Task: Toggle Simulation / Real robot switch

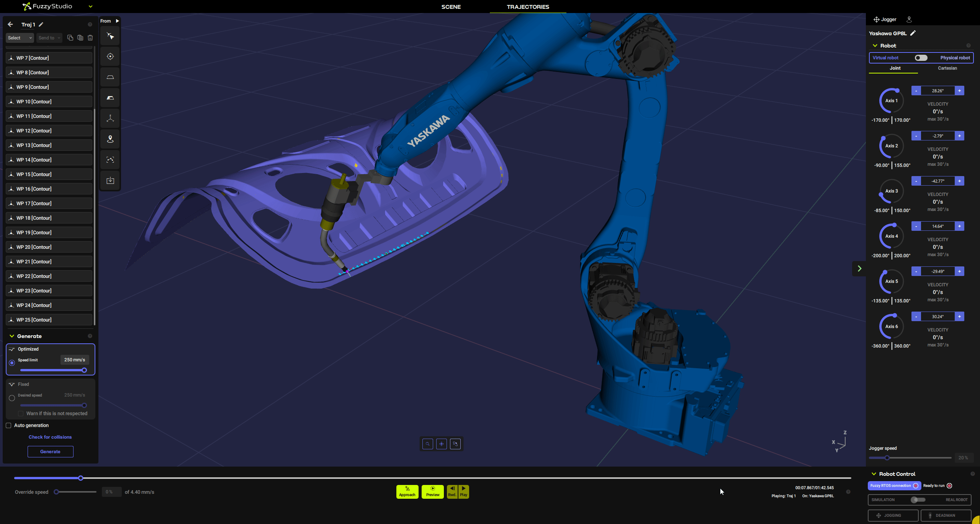Action: [918, 500]
